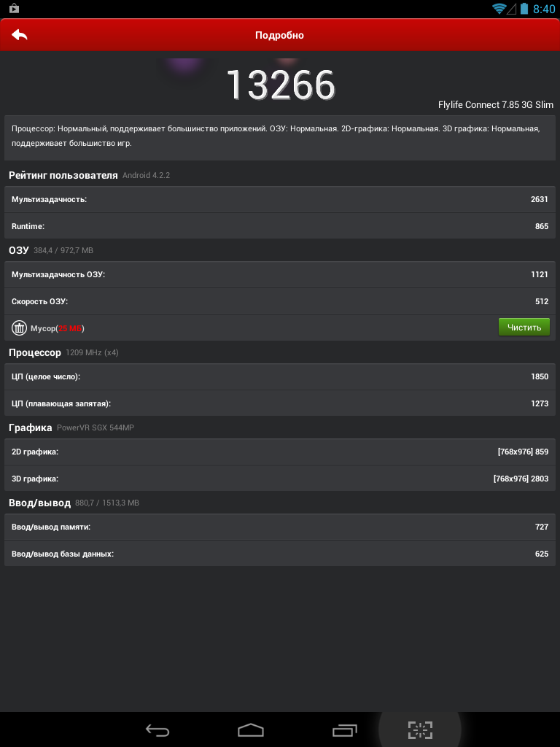Tap the back arrow in the red header
The height and width of the screenshot is (747, 560).
(x=20, y=35)
